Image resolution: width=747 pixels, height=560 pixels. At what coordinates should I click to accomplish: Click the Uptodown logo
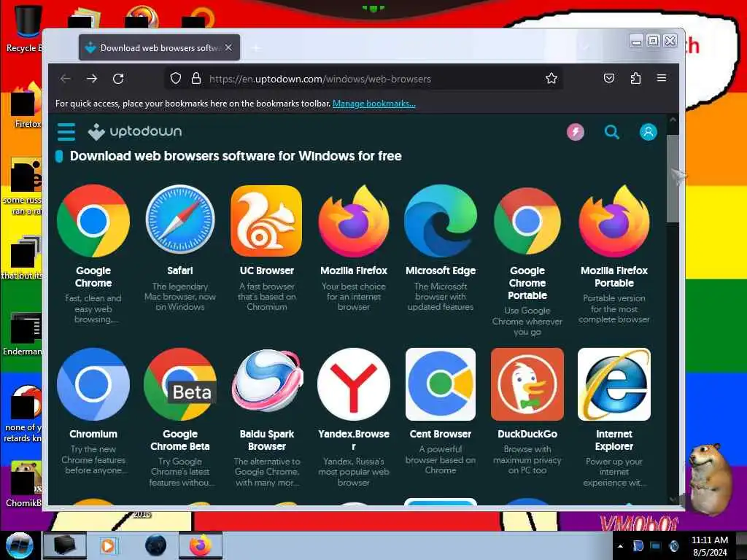click(135, 131)
